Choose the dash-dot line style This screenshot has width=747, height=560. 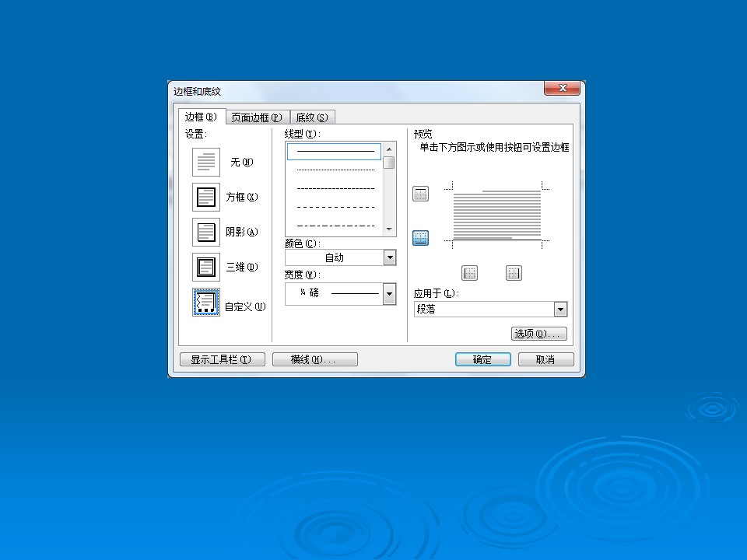[x=335, y=226]
